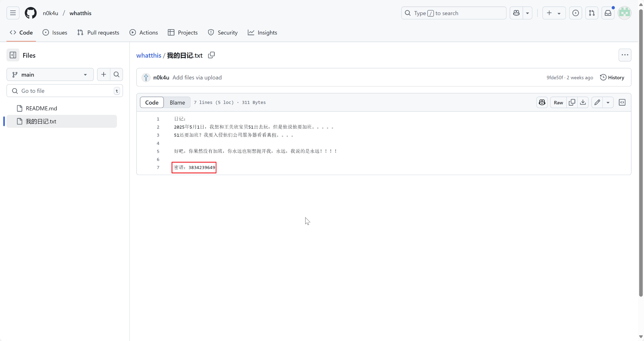This screenshot has height=341, width=644.
Task: Copy the file path icon
Action: pos(211,55)
